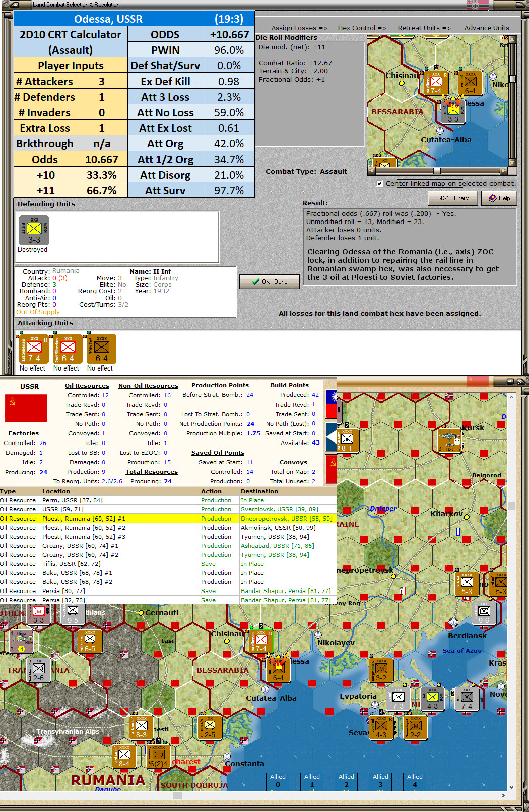This screenshot has width=529, height=812.
Task: Move the mini-map horizontal scrollbar thumb
Action: (437, 171)
